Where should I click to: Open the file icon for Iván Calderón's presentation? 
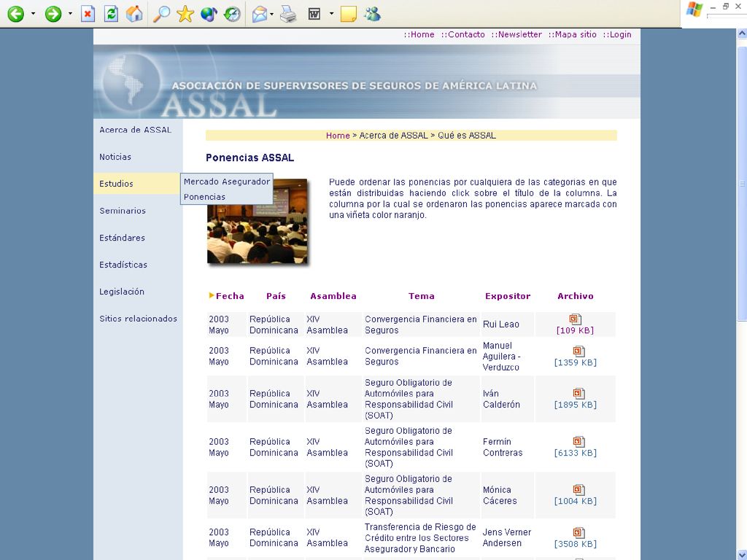pyautogui.click(x=578, y=393)
